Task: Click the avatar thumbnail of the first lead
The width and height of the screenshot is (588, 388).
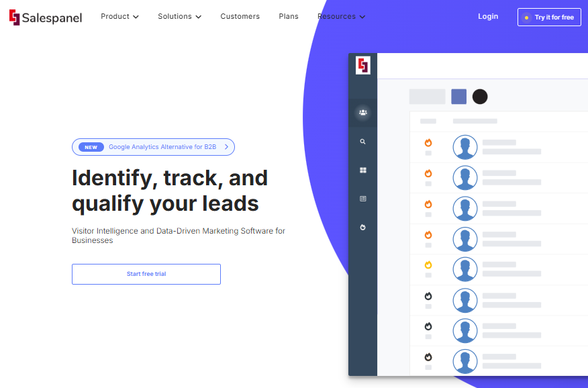Action: point(465,146)
